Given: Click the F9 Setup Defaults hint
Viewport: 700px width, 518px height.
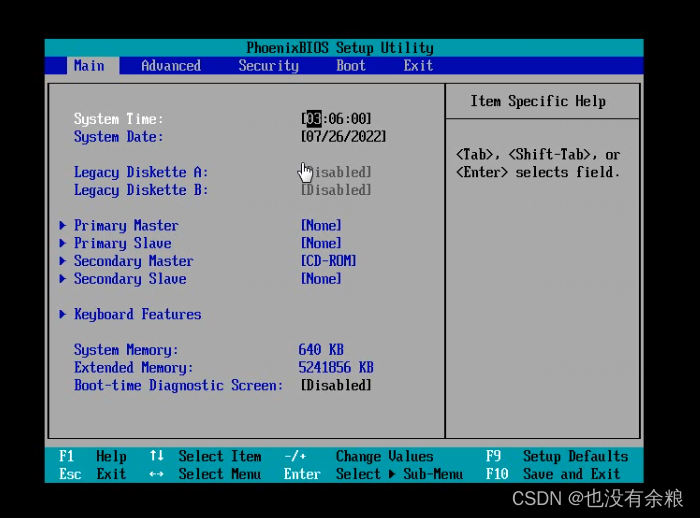Looking at the screenshot, I should pos(557,456).
